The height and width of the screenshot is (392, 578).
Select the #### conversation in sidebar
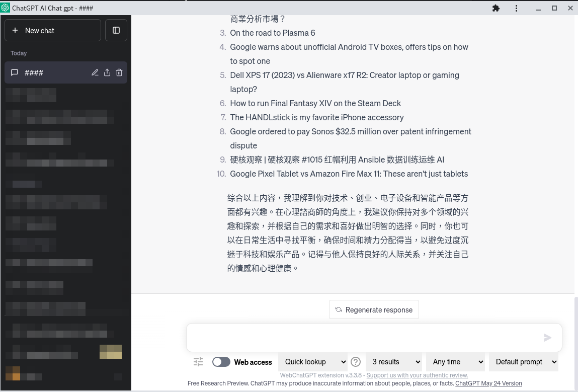coord(66,72)
